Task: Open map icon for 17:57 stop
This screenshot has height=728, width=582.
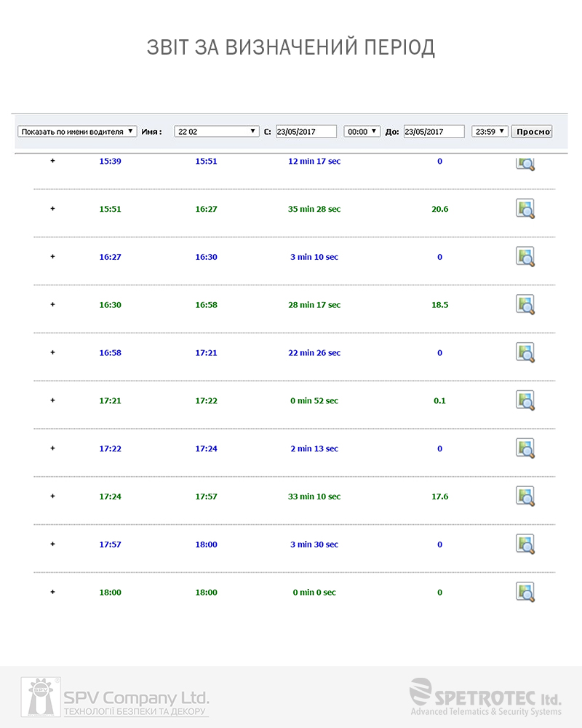Action: point(525,545)
